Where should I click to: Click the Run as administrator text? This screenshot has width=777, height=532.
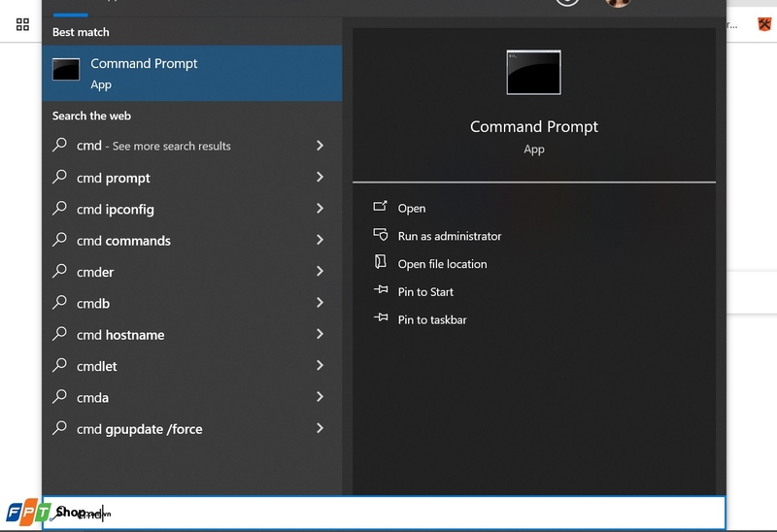click(450, 236)
